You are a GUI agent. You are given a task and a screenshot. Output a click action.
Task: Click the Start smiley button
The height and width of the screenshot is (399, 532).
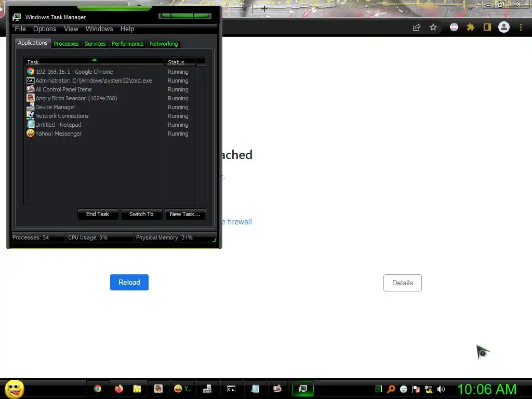[14, 389]
